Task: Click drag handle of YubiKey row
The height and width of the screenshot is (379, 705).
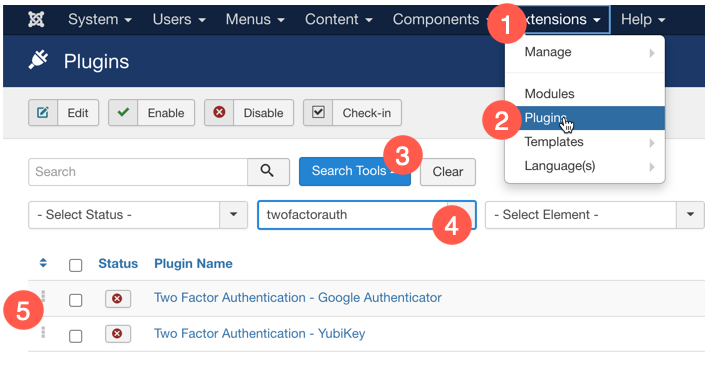Action: pos(43,333)
